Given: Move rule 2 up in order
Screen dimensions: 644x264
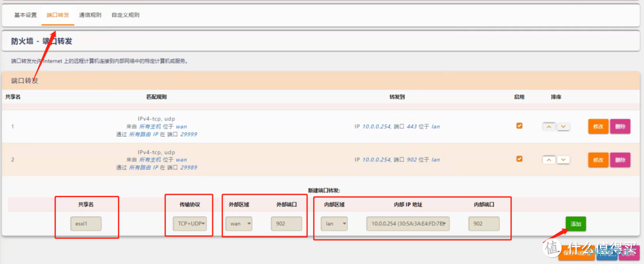Looking at the screenshot, I should tap(549, 160).
